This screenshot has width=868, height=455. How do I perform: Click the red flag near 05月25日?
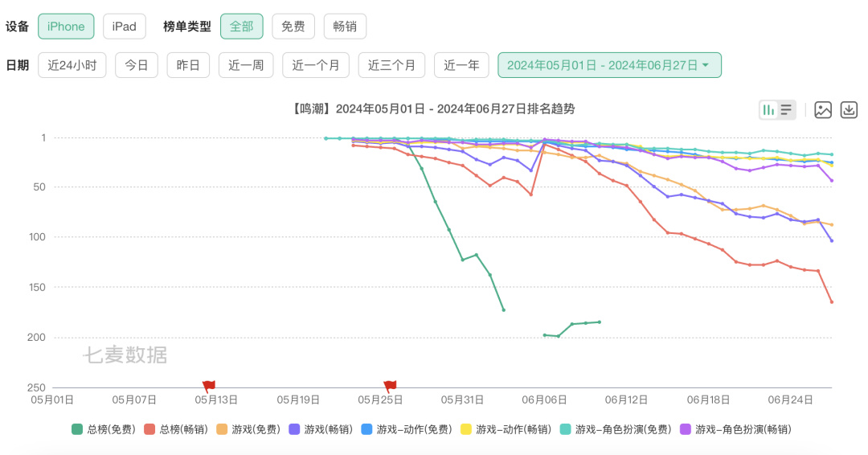[390, 386]
